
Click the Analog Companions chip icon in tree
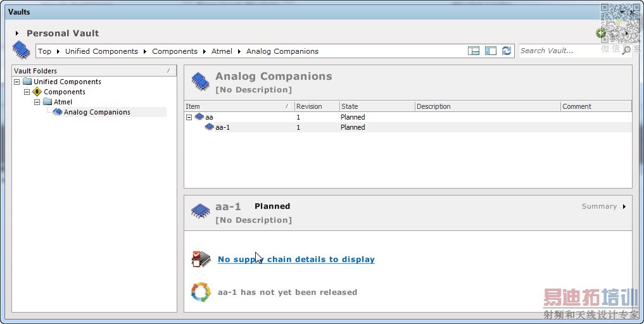tap(58, 112)
